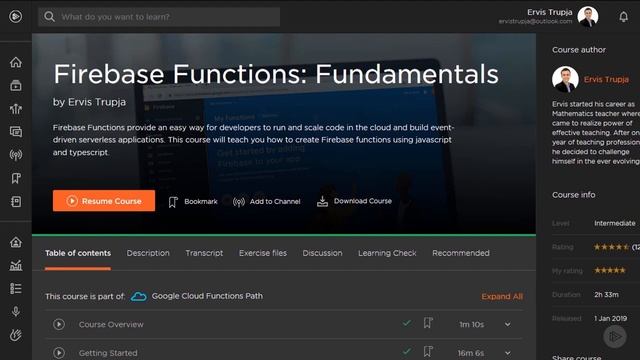Expand the Course Overview module chevron
The image size is (640, 360).
[508, 324]
